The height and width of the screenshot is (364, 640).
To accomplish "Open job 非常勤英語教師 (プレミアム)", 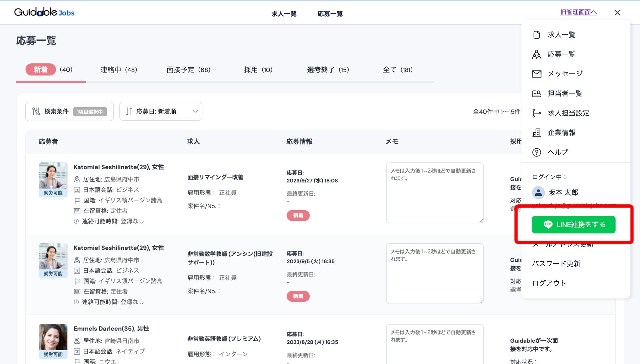I will point(224,339).
